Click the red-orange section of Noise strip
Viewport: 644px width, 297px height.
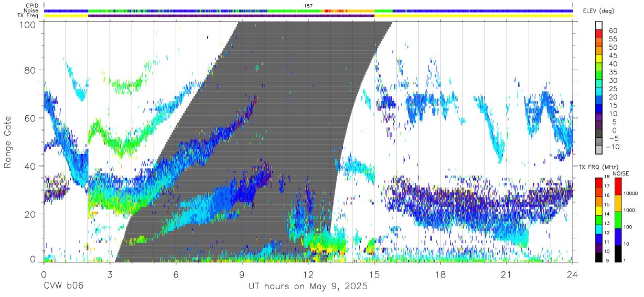pyautogui.click(x=336, y=10)
